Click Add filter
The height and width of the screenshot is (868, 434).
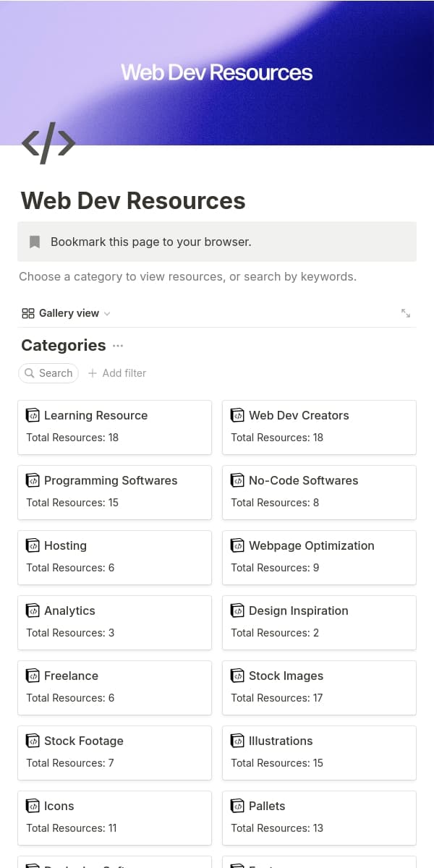tap(116, 373)
